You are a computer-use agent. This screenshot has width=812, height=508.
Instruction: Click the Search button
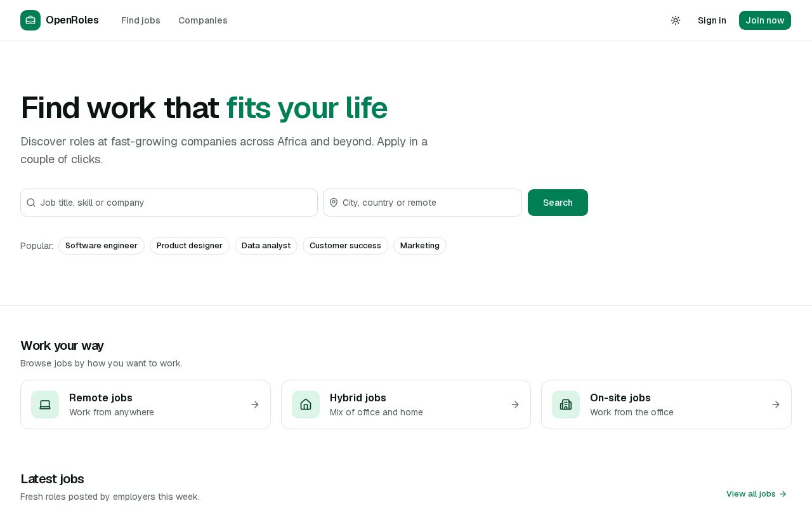(558, 203)
